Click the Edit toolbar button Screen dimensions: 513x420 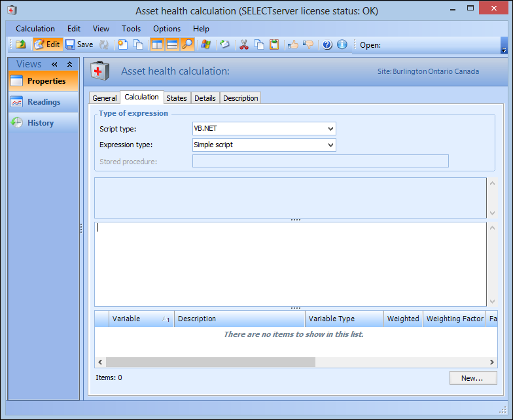point(47,44)
